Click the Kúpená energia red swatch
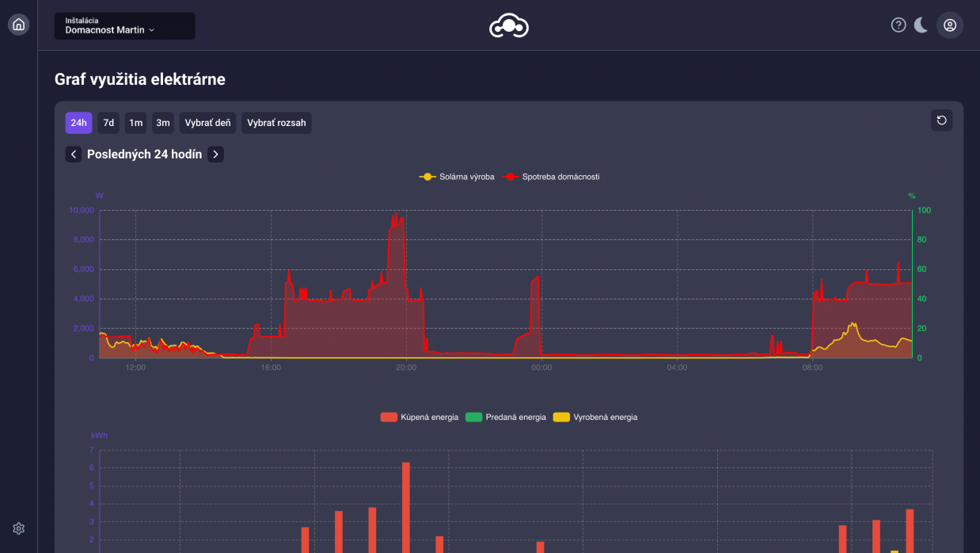Image resolution: width=980 pixels, height=553 pixels. (389, 418)
